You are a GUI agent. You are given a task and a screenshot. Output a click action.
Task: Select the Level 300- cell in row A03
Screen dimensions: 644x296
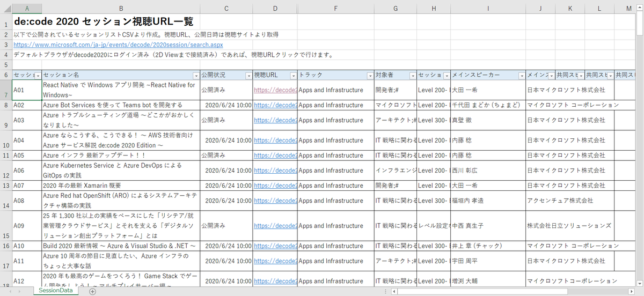(434, 120)
